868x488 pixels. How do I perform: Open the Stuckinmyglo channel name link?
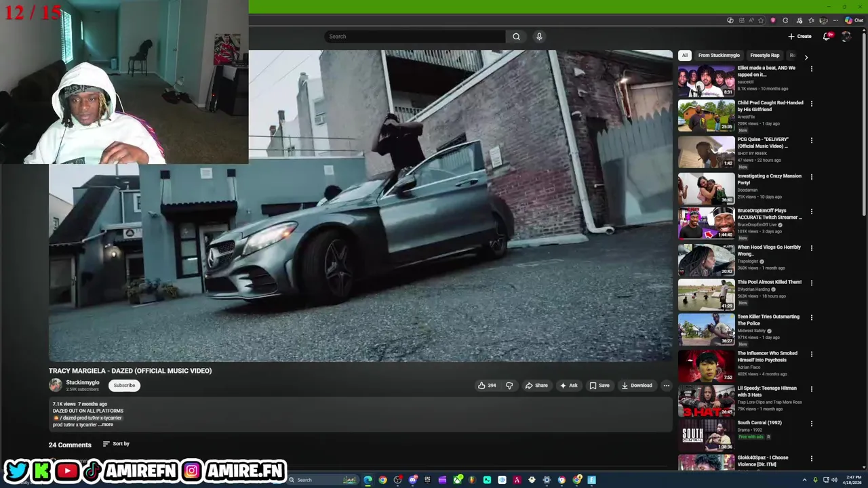click(x=83, y=382)
